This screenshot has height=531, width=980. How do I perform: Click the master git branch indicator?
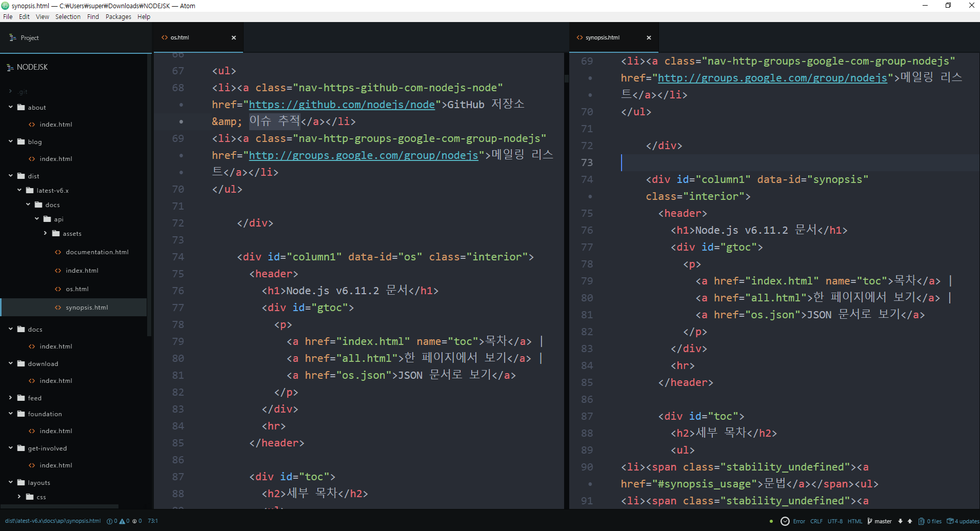click(x=879, y=521)
